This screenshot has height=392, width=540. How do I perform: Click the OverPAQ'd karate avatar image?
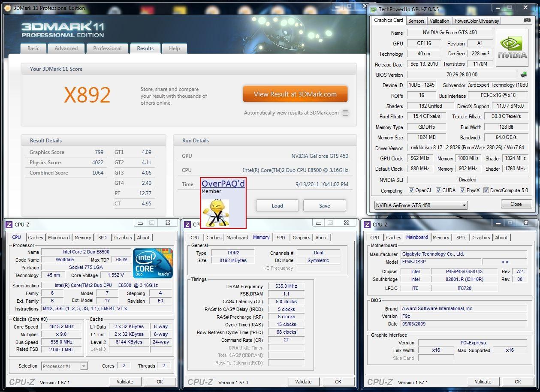216,213
